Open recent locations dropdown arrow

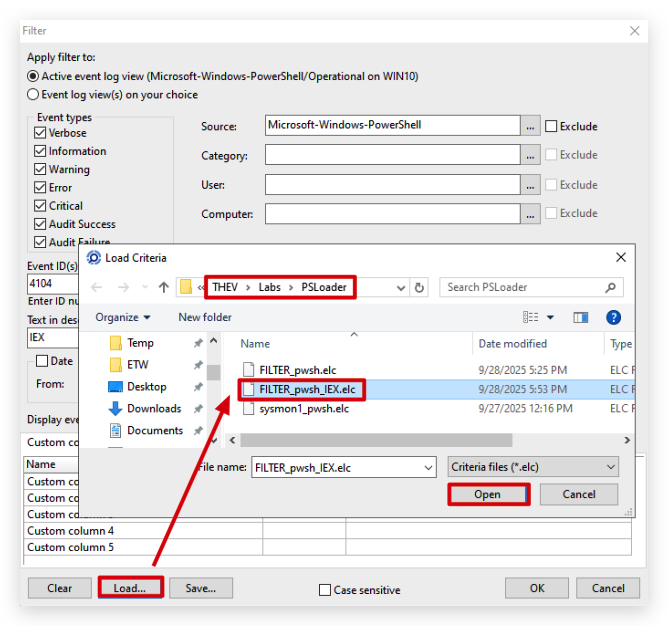click(145, 287)
